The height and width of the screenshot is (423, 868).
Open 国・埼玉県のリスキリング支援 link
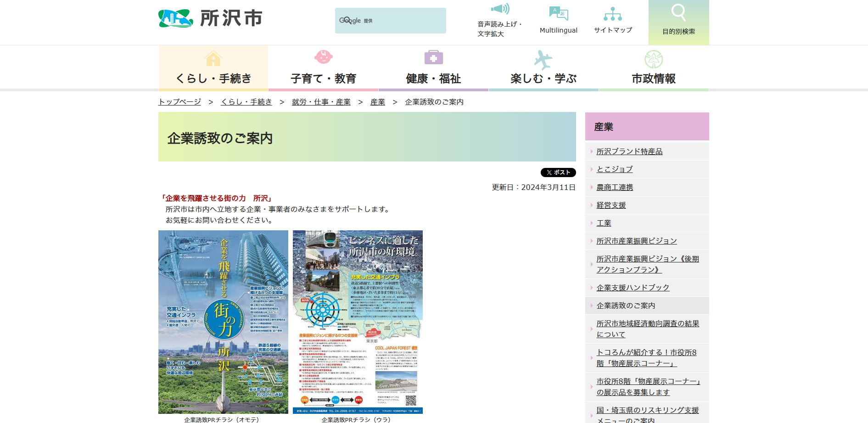[648, 415]
